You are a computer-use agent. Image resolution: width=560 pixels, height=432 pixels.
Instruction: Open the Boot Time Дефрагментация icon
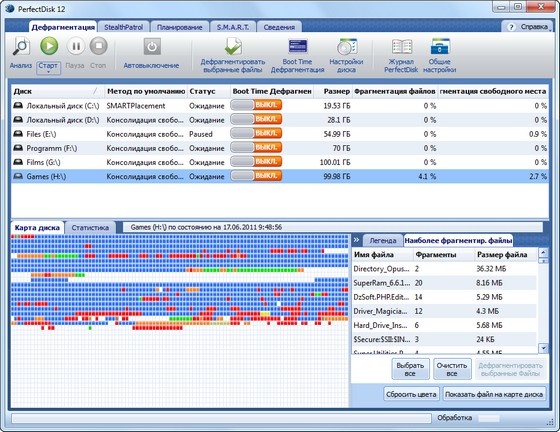point(298,47)
